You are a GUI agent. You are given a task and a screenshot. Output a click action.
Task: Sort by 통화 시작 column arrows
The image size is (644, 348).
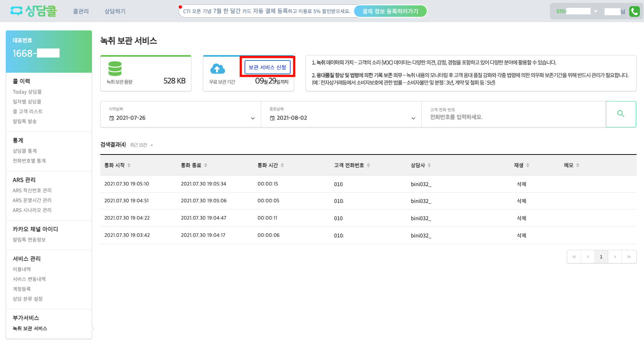click(x=129, y=165)
